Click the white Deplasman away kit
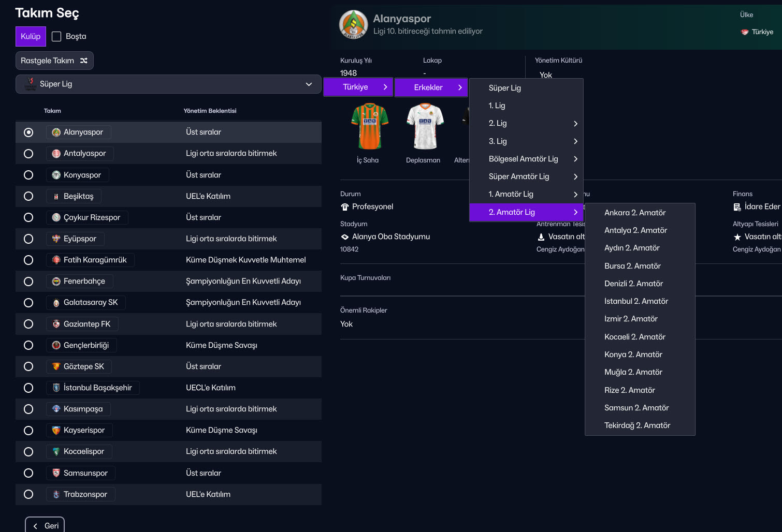The width and height of the screenshot is (782, 532). click(x=425, y=127)
